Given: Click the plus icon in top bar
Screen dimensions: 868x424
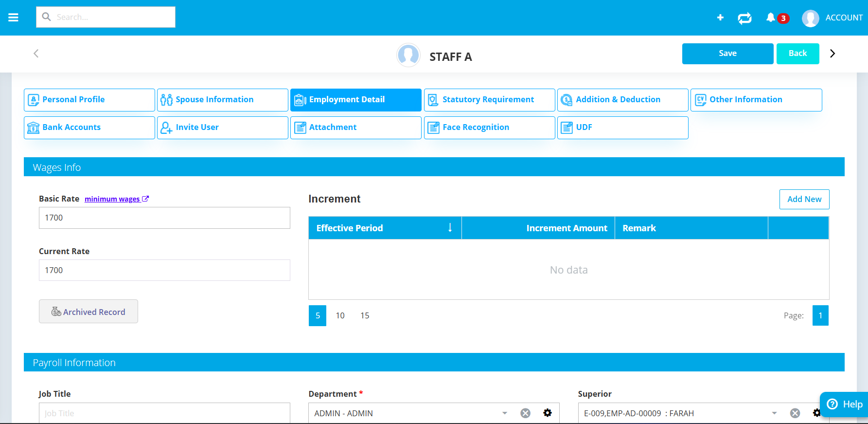Looking at the screenshot, I should pyautogui.click(x=720, y=18).
